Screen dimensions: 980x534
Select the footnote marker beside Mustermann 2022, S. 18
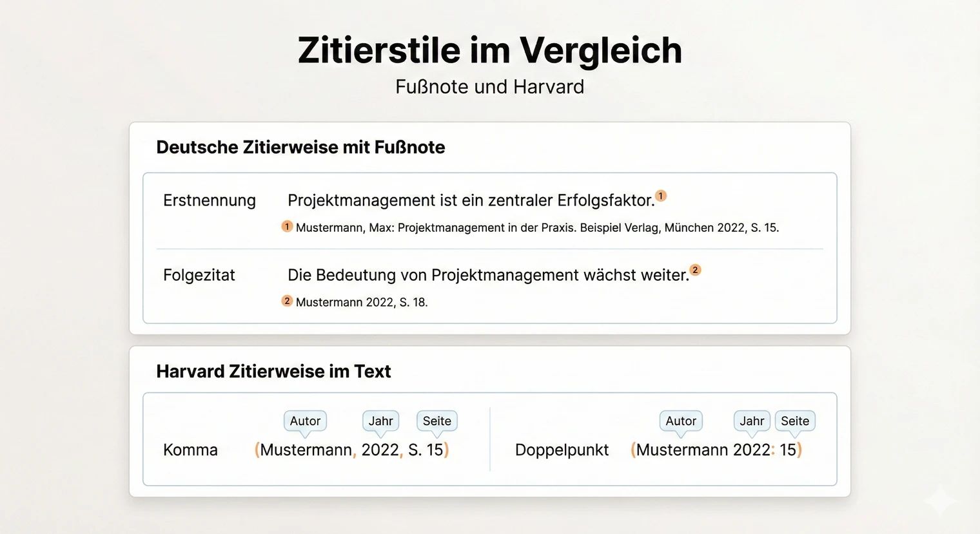[x=287, y=300]
